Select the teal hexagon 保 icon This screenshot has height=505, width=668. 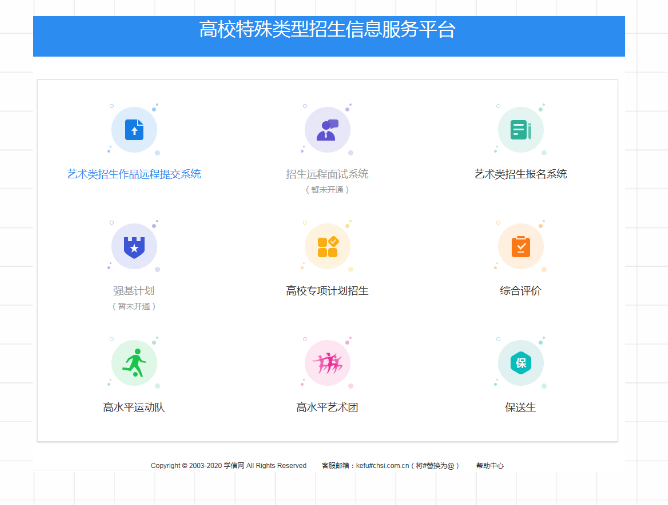point(520,363)
